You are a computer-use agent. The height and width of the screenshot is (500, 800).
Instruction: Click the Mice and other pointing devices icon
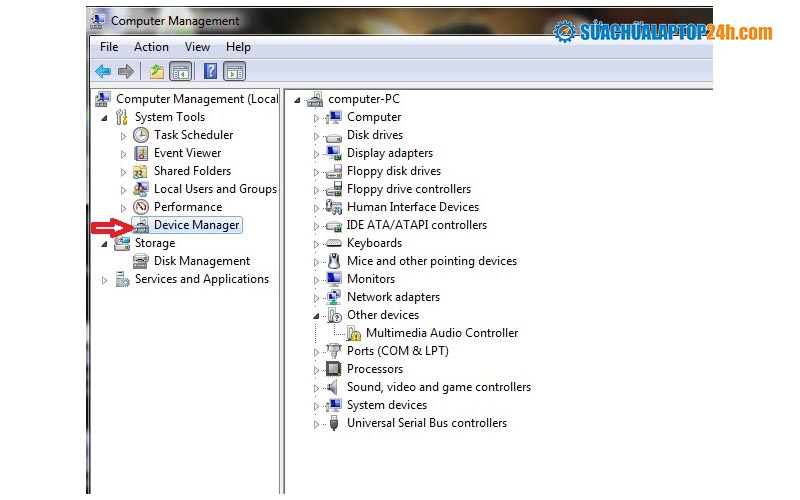coord(334,261)
